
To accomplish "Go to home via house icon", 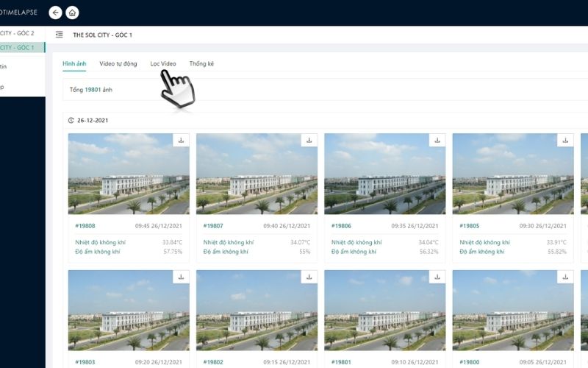I will 72,13.
